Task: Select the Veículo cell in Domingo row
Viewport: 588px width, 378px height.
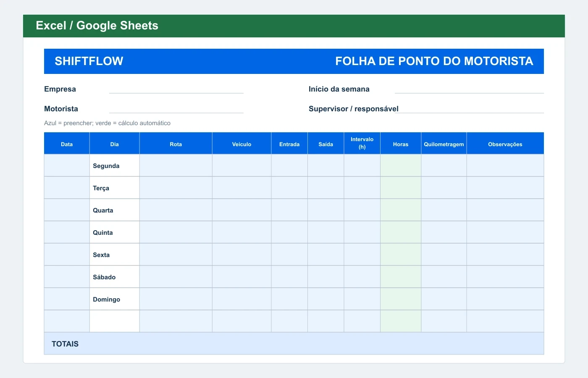Action: [241, 299]
